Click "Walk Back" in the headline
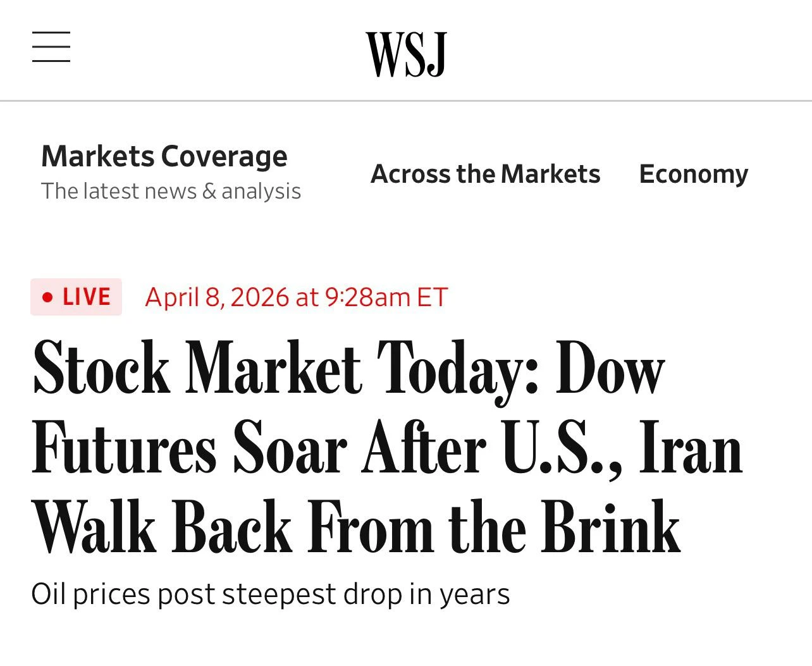Viewport: 812px width, 666px height. [162, 527]
